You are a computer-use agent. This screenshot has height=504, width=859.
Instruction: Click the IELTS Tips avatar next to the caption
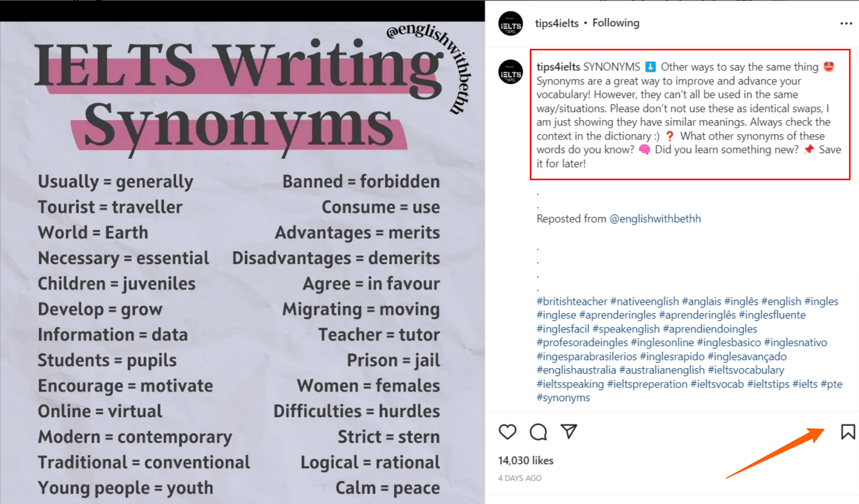click(x=510, y=72)
